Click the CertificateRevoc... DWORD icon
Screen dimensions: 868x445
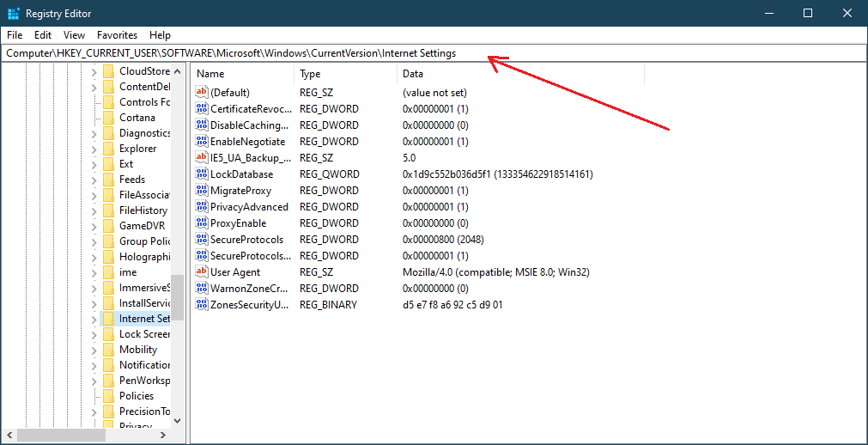point(202,108)
